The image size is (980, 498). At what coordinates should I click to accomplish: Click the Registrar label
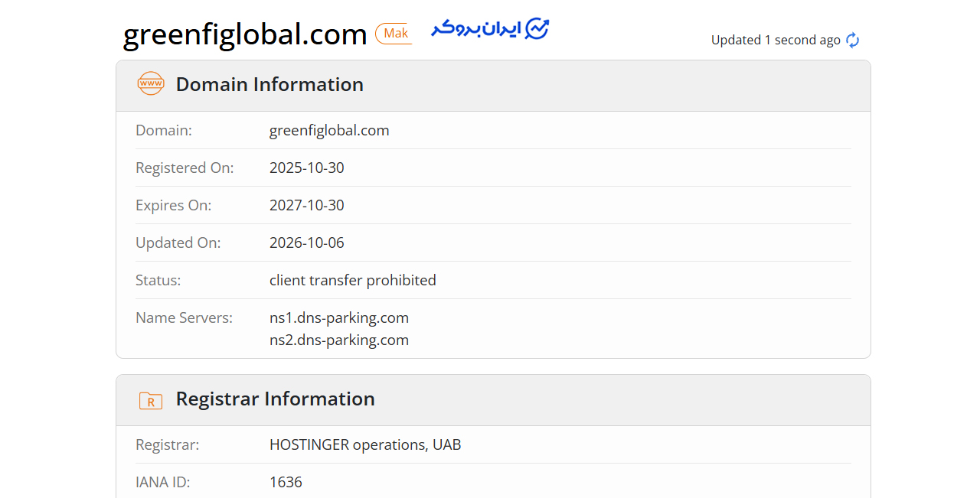click(x=168, y=444)
